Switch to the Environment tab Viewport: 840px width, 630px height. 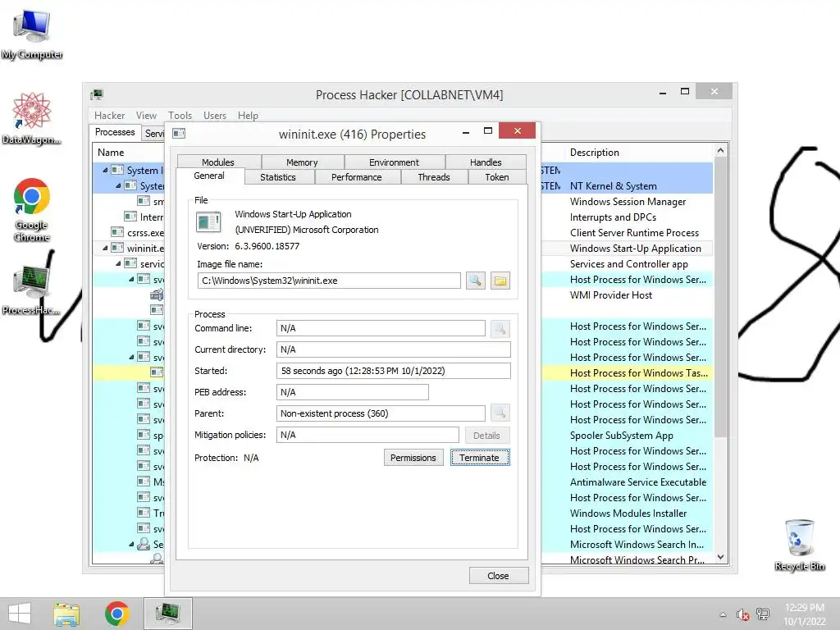coord(394,162)
